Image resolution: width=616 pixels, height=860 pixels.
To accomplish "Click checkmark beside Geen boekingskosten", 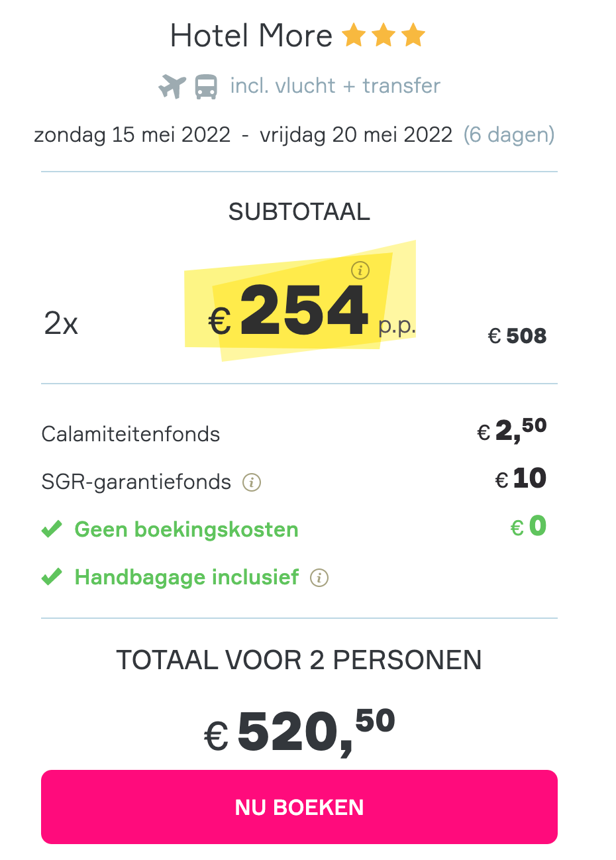I will point(52,529).
